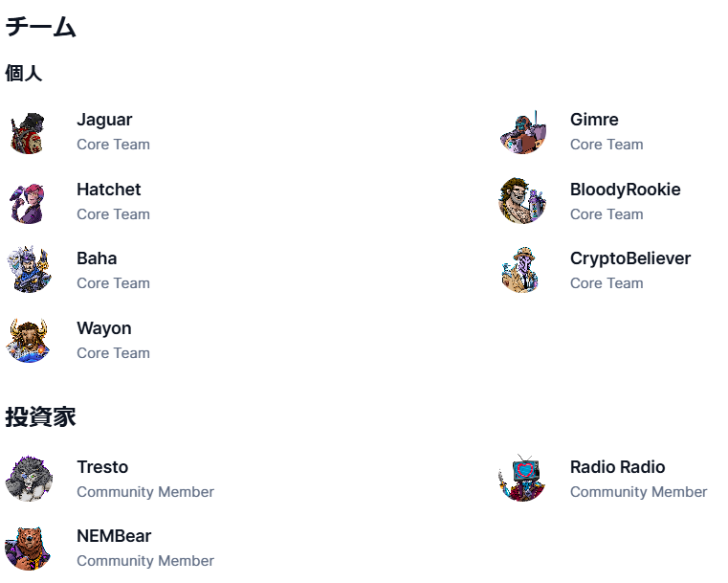Viewport: 728px width, 583px height.
Task: Open the Radio Radio investor name
Action: click(x=617, y=467)
